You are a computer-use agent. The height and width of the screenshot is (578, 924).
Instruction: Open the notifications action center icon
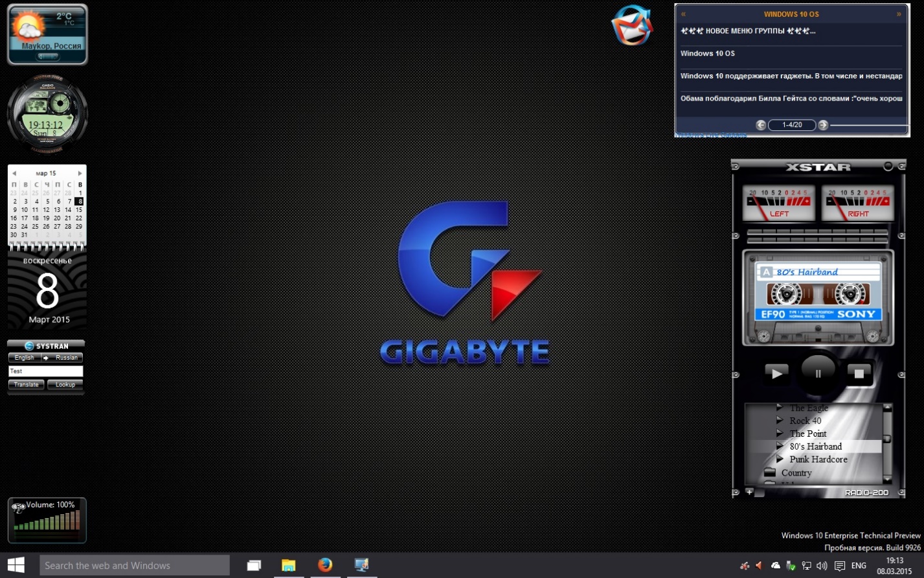click(839, 566)
